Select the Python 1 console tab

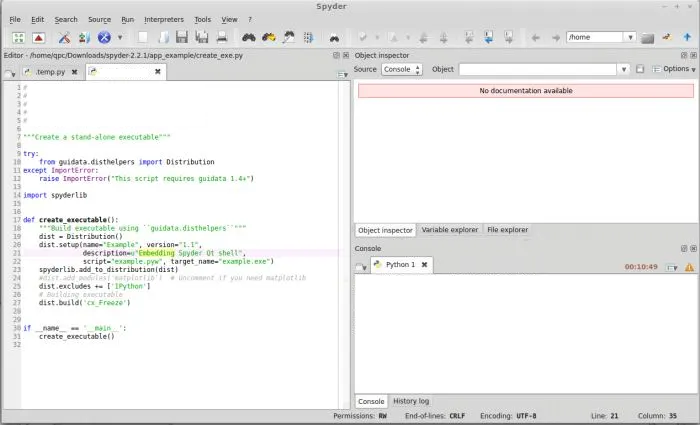pos(400,265)
